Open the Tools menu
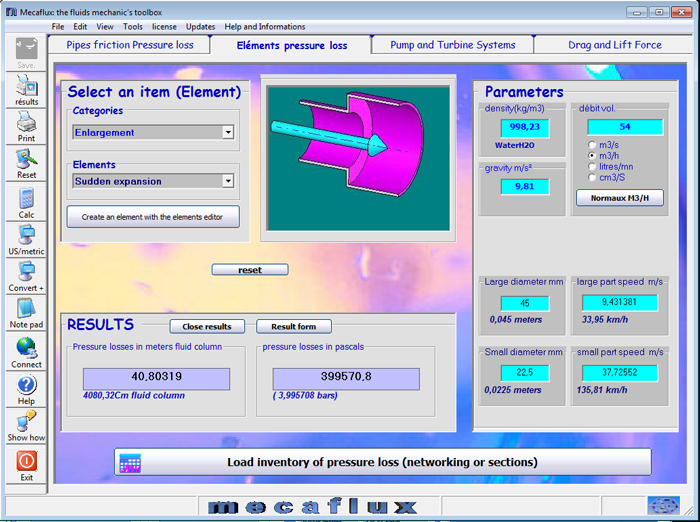 (x=133, y=27)
